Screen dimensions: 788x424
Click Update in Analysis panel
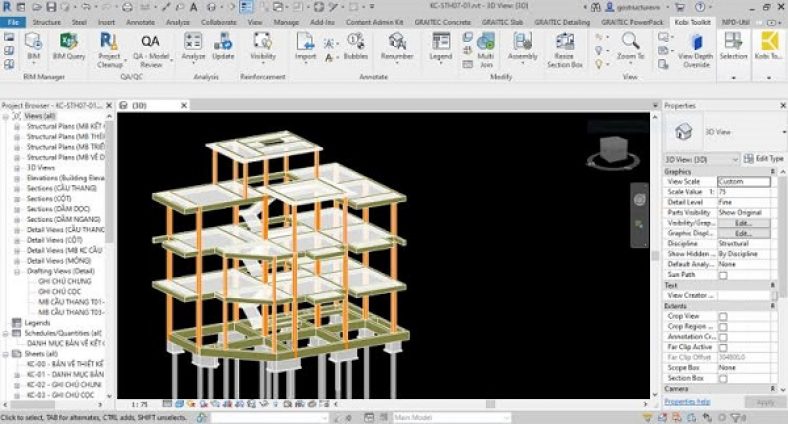point(223,46)
